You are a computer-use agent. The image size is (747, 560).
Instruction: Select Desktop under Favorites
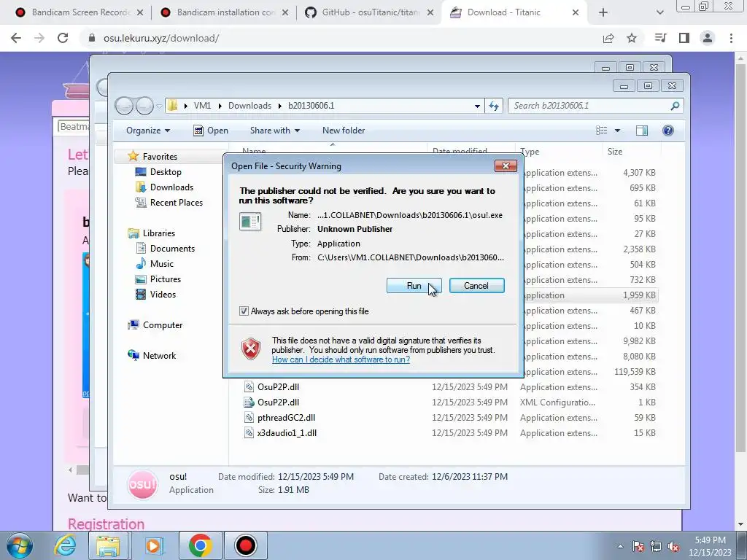click(x=166, y=172)
